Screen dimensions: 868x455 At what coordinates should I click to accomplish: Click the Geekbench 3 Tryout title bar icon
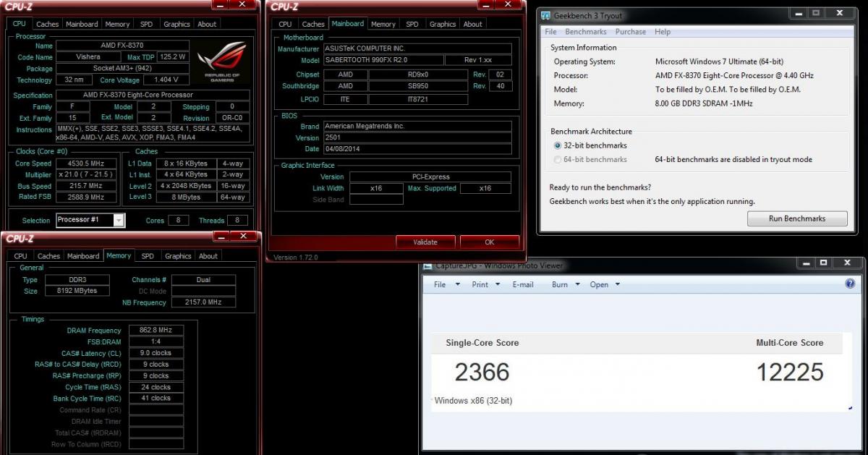tap(545, 15)
